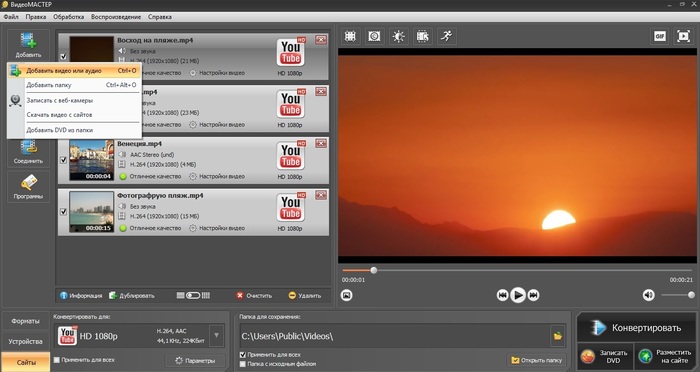
Task: Open the Программы sidebar tool
Action: click(x=28, y=187)
